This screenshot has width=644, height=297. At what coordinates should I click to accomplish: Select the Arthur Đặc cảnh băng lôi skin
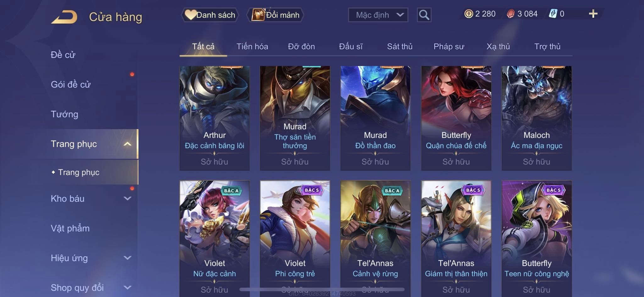pos(214,118)
